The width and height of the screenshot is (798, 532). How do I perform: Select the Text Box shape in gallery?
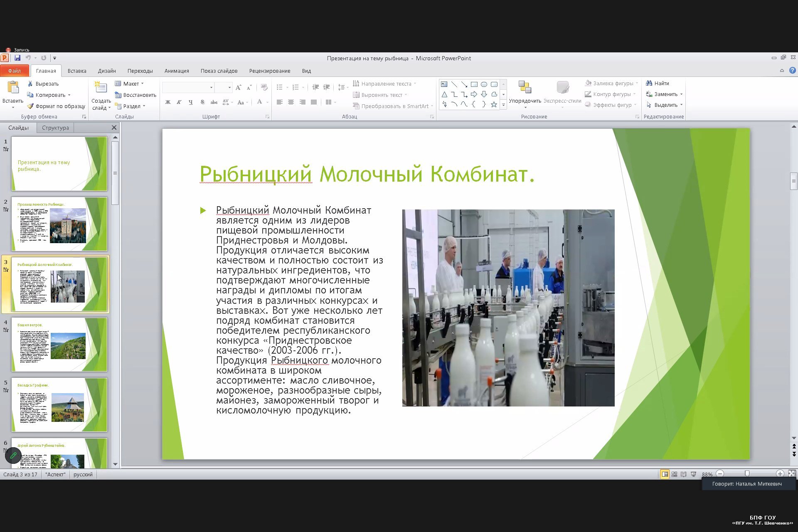tap(444, 84)
